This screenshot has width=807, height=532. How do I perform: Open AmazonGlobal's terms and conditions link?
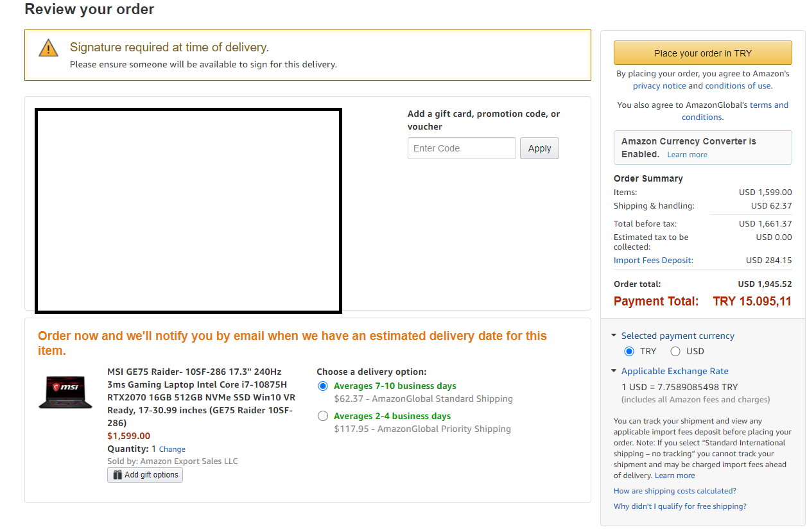(768, 105)
